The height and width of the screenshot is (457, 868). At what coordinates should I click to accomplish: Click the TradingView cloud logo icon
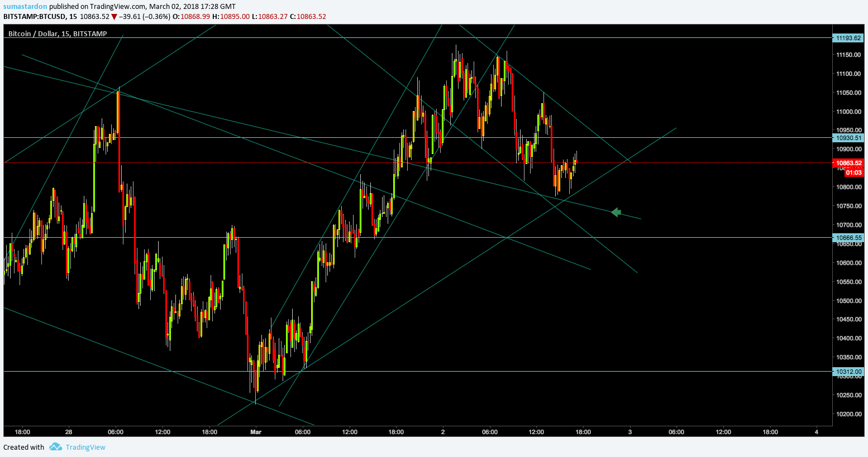[x=55, y=447]
